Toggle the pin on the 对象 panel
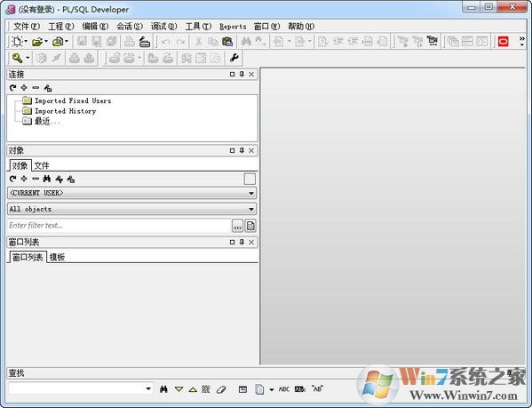This screenshot has height=408, width=532. 242,150
